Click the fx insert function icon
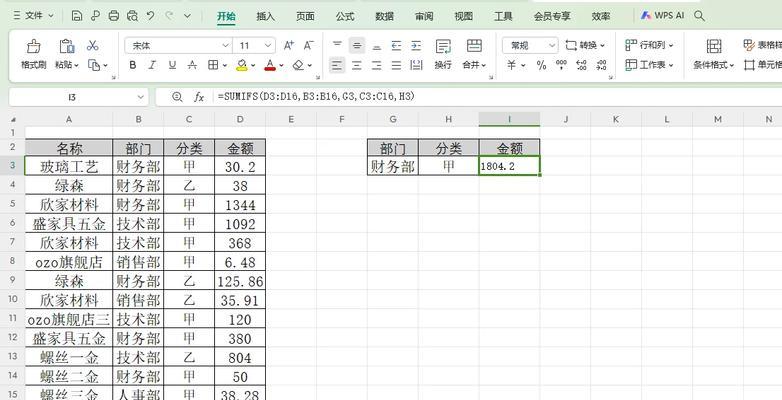The image size is (782, 400). tap(198, 97)
